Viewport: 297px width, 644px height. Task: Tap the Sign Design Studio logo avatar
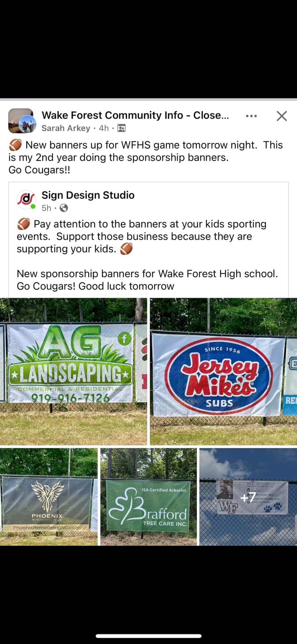click(26, 200)
